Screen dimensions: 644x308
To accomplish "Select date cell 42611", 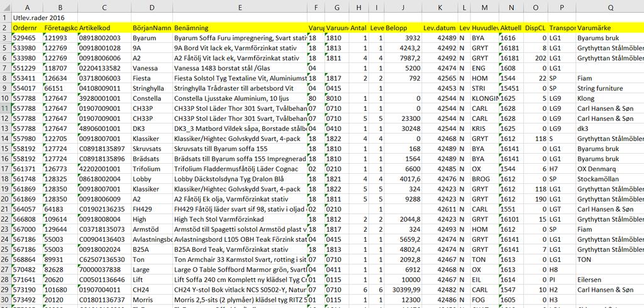I will point(440,209).
